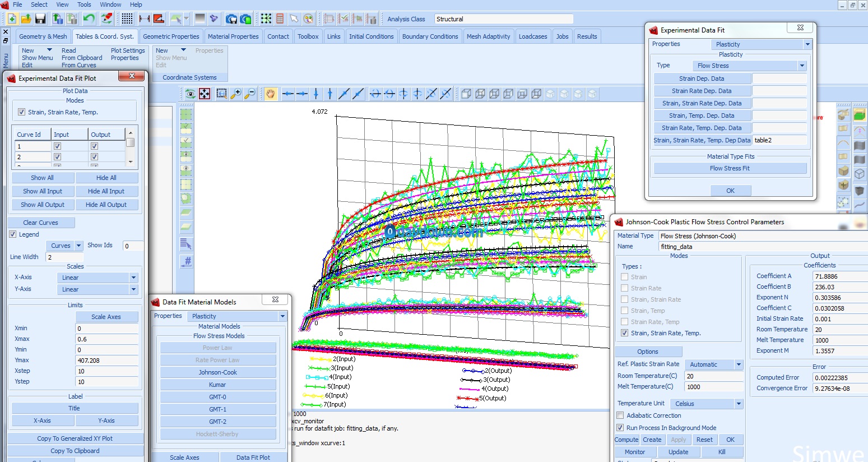Image resolution: width=868 pixels, height=462 pixels.
Task: Click the first wireframe cube view icon
Action: point(466,94)
